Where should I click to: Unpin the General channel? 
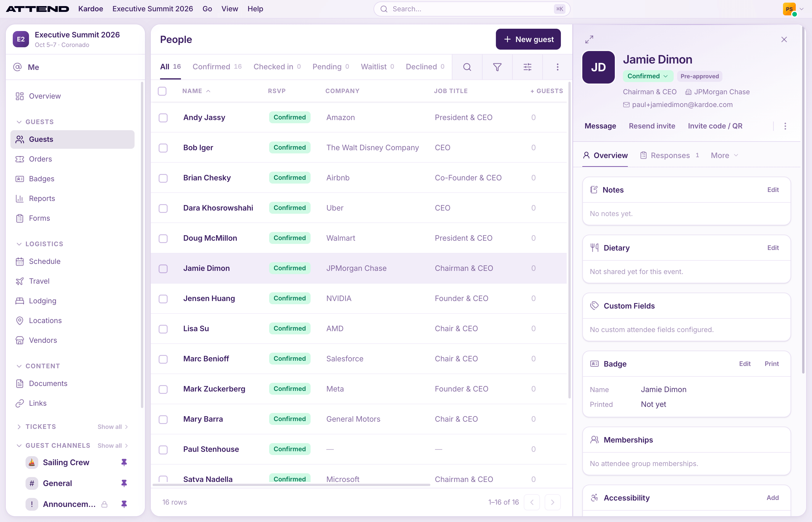(x=124, y=483)
